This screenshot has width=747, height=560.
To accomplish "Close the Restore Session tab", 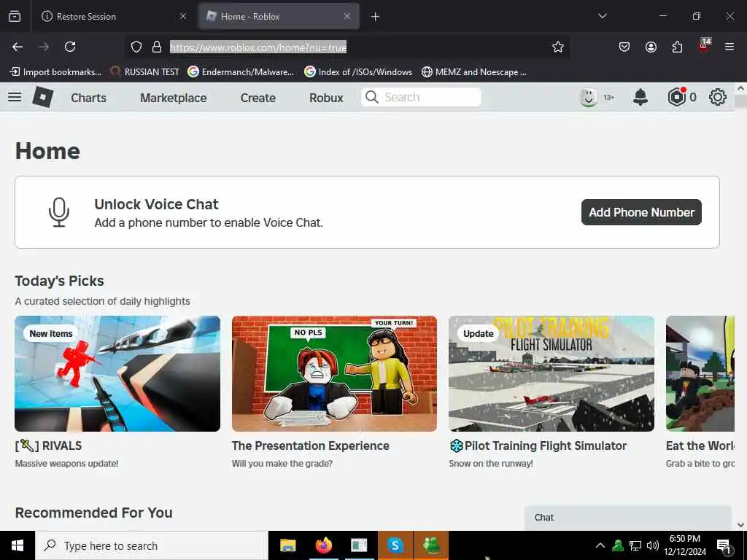I will [183, 16].
